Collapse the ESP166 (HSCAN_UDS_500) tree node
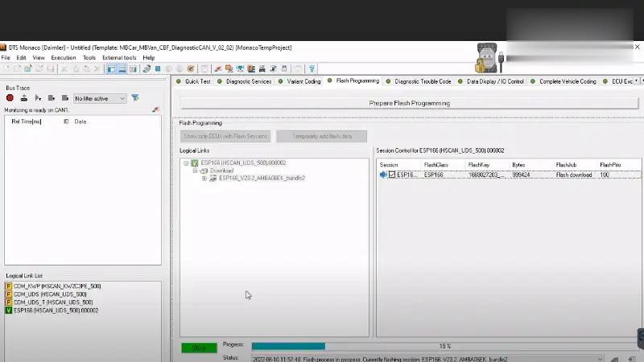Image resolution: width=644 pixels, height=362 pixels. click(x=186, y=163)
